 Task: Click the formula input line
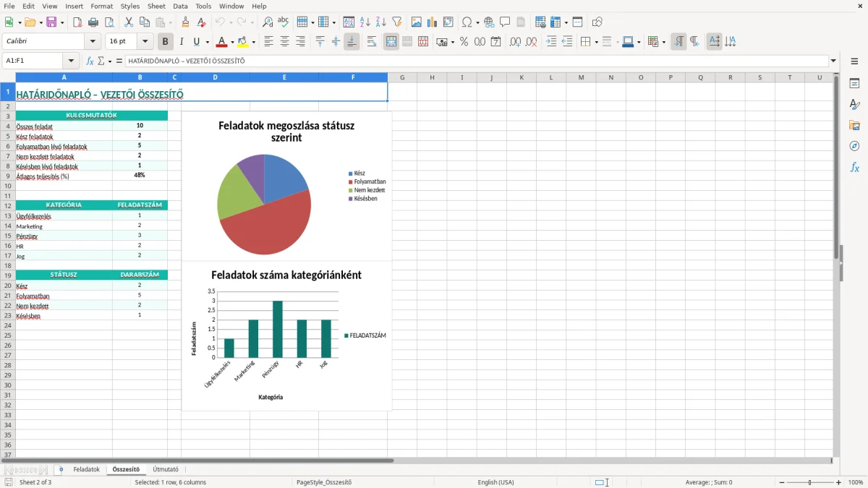pos(476,61)
